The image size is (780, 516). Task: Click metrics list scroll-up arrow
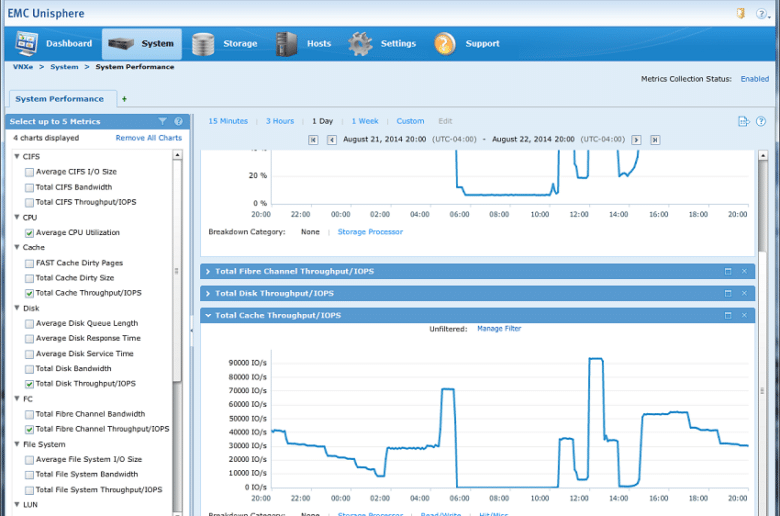pos(177,155)
